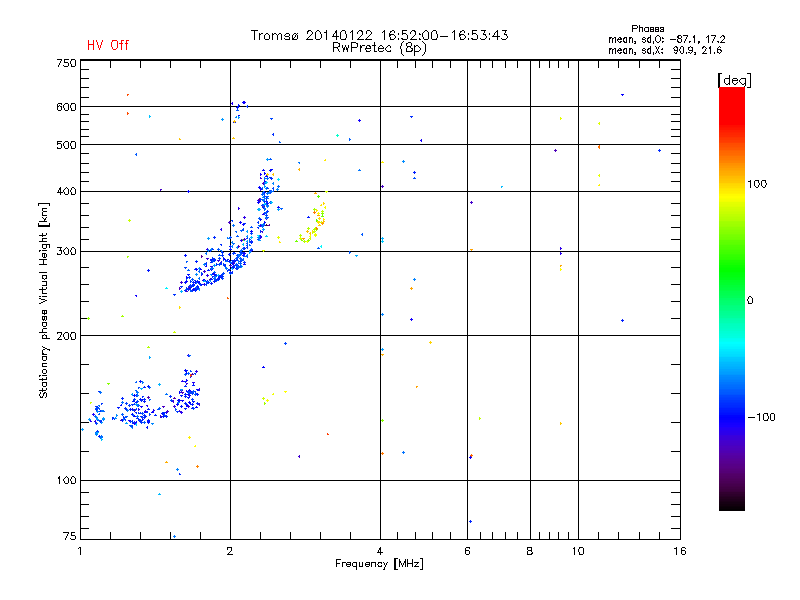The height and width of the screenshot is (600, 800).
Task: Click the -100 colorbar tick label
Action: (761, 417)
